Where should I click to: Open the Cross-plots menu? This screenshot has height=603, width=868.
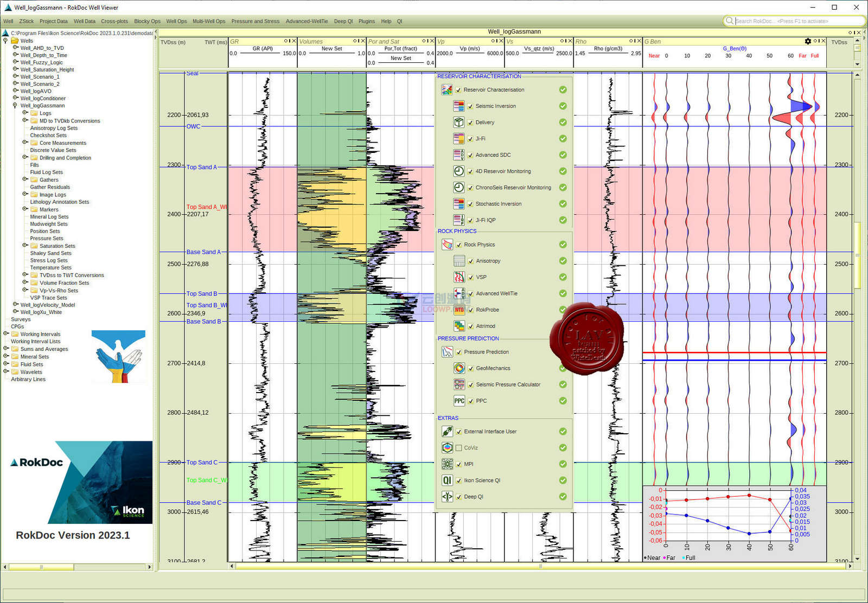pos(114,21)
